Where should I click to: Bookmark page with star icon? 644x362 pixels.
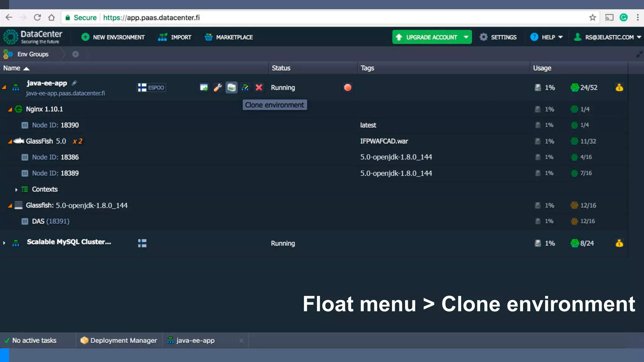click(x=592, y=18)
